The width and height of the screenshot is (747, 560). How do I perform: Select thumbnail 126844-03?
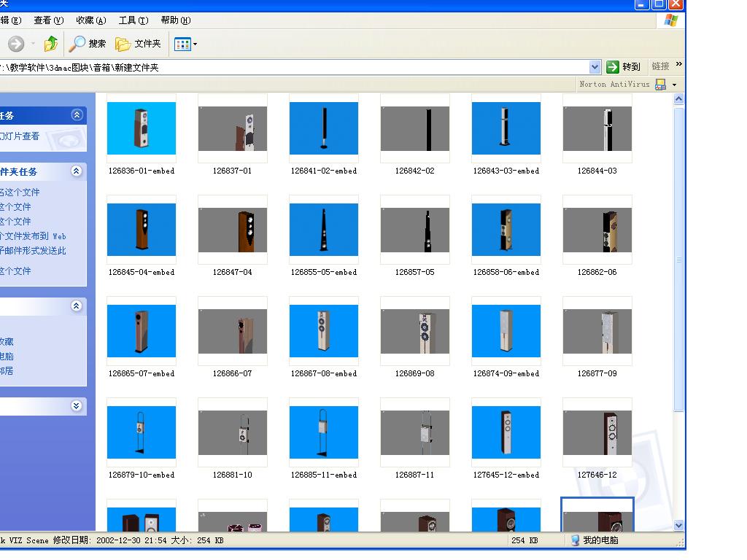click(597, 128)
